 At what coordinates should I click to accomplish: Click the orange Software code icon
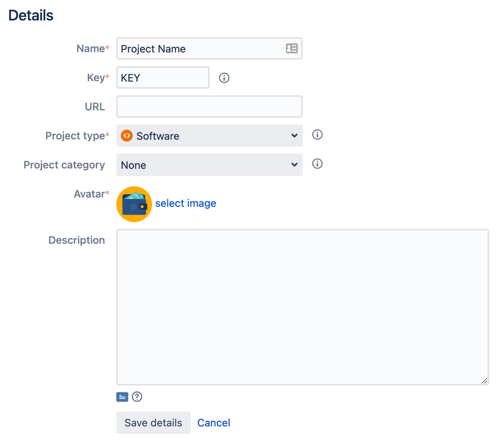pos(127,136)
